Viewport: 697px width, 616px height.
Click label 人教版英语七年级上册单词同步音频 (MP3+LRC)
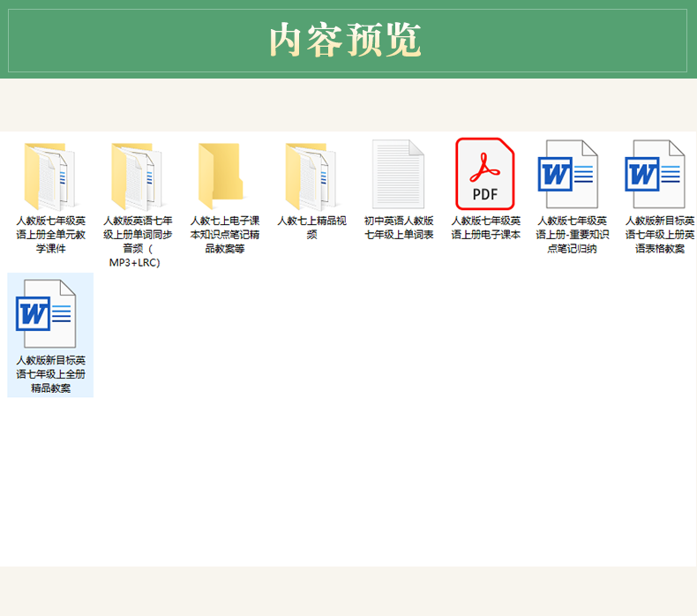coord(138,242)
